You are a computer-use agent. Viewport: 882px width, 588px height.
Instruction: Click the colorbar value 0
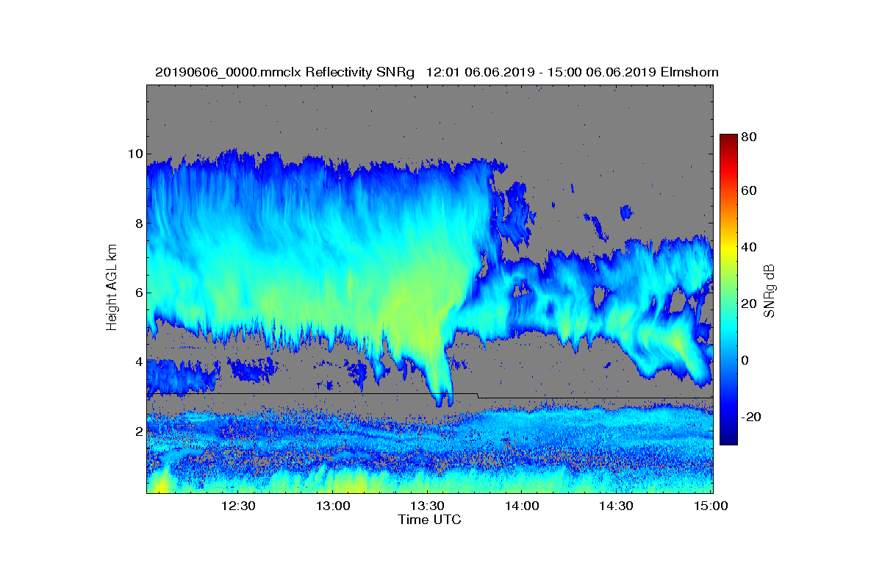[746, 360]
